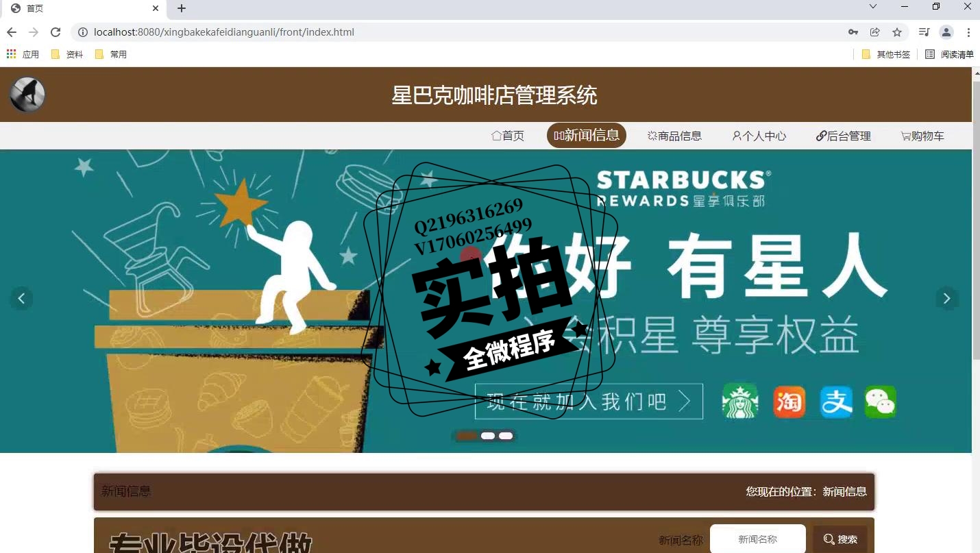Viewport: 980px width, 553px height.
Task: Click the Starbucks siren app icon
Action: (740, 401)
